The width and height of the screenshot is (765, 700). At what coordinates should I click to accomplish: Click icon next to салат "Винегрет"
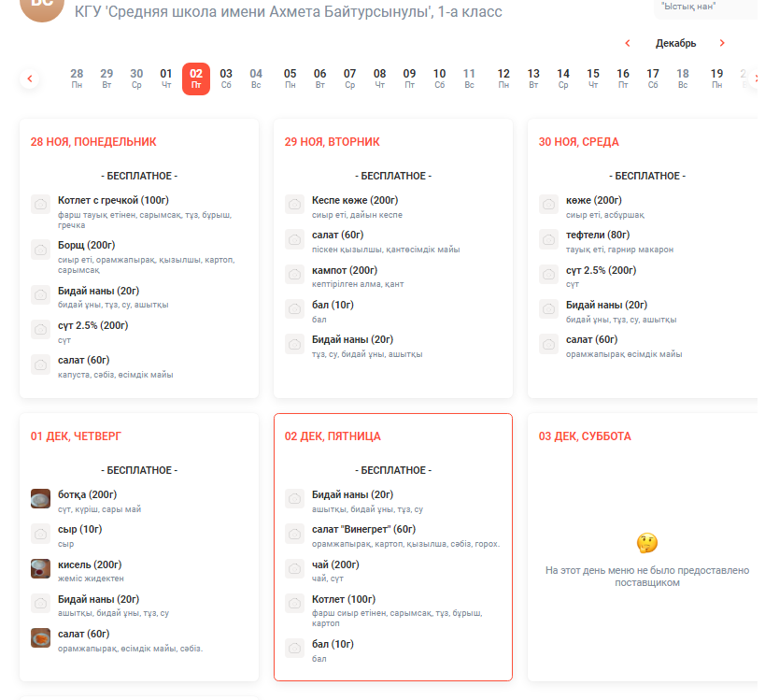294,534
